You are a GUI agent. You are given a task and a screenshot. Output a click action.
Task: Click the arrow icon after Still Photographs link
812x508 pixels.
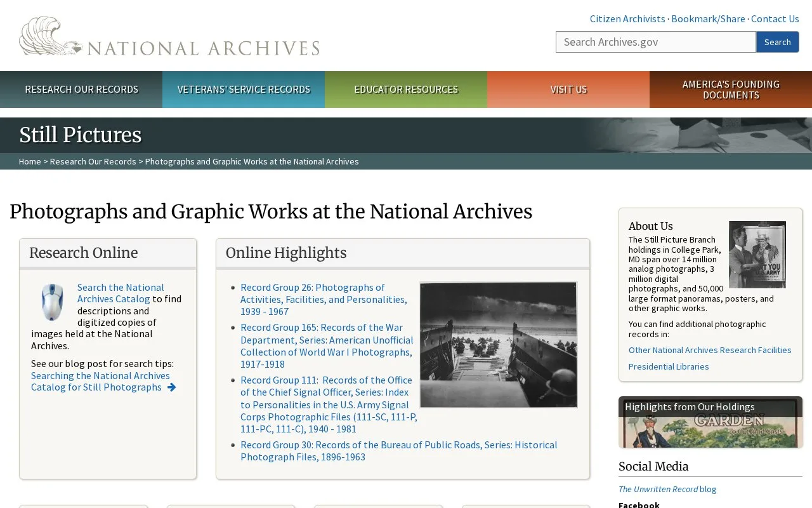pos(171,387)
